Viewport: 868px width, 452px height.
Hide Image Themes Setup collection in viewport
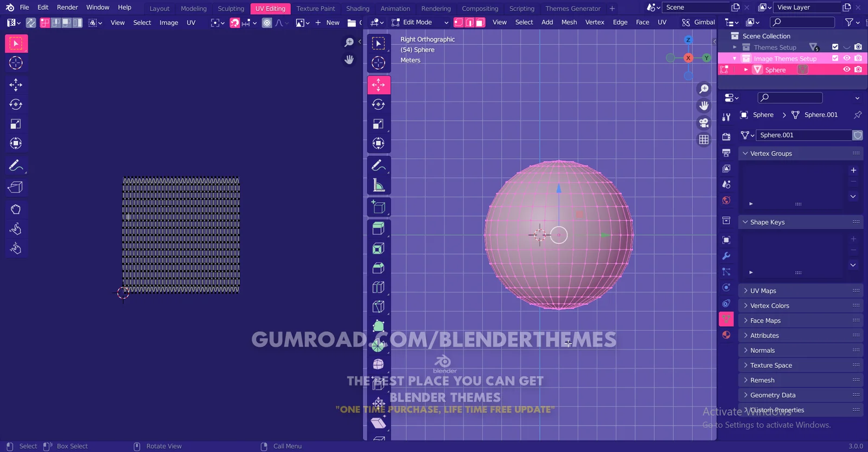[846, 59]
